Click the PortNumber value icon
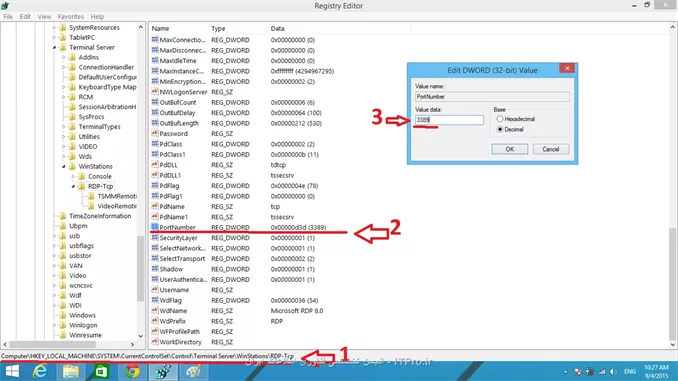Image resolution: width=678 pixels, height=381 pixels. click(155, 227)
